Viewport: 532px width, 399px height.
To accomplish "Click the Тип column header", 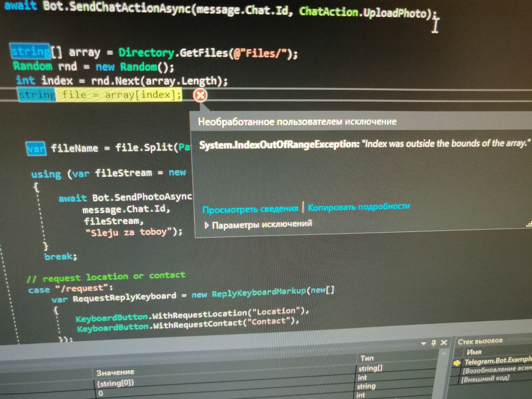I will tap(367, 358).
